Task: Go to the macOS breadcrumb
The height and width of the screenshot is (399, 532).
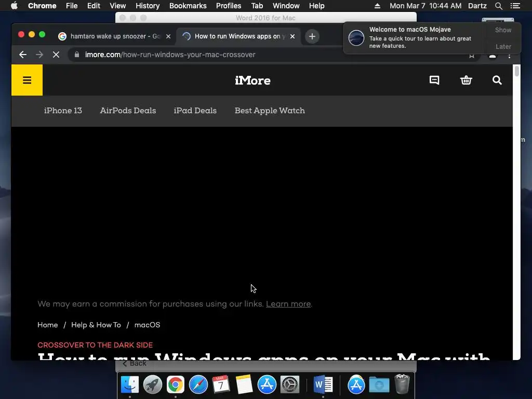Action: click(147, 325)
